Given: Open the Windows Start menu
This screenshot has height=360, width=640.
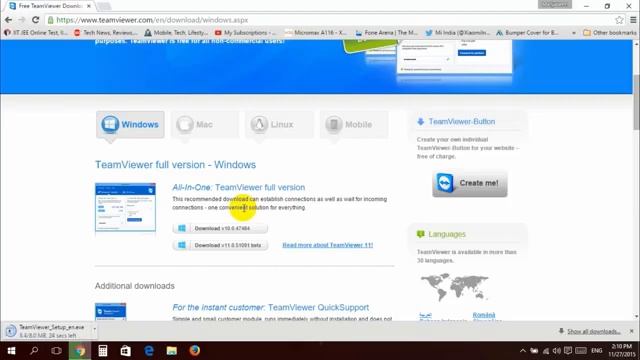Looking at the screenshot, I should [11, 351].
